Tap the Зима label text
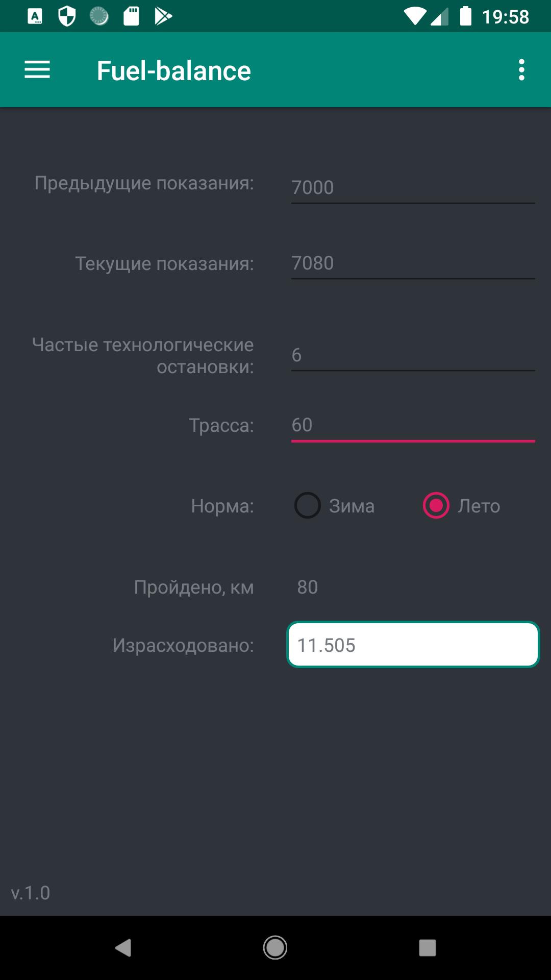This screenshot has height=980, width=551. tap(352, 506)
